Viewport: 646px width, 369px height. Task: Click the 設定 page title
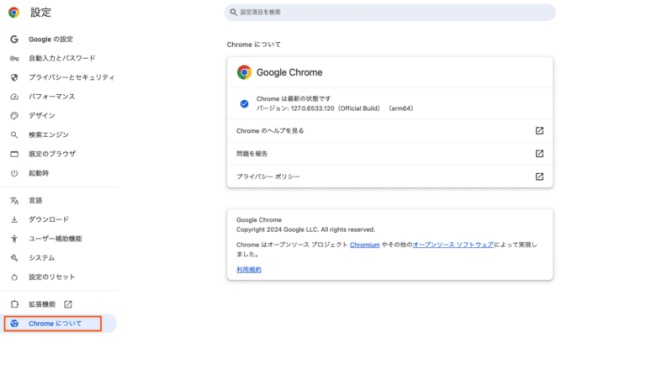point(41,12)
